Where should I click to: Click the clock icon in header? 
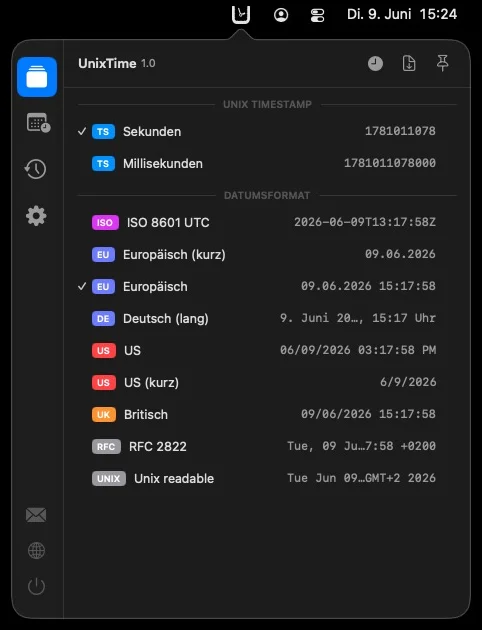tap(375, 63)
